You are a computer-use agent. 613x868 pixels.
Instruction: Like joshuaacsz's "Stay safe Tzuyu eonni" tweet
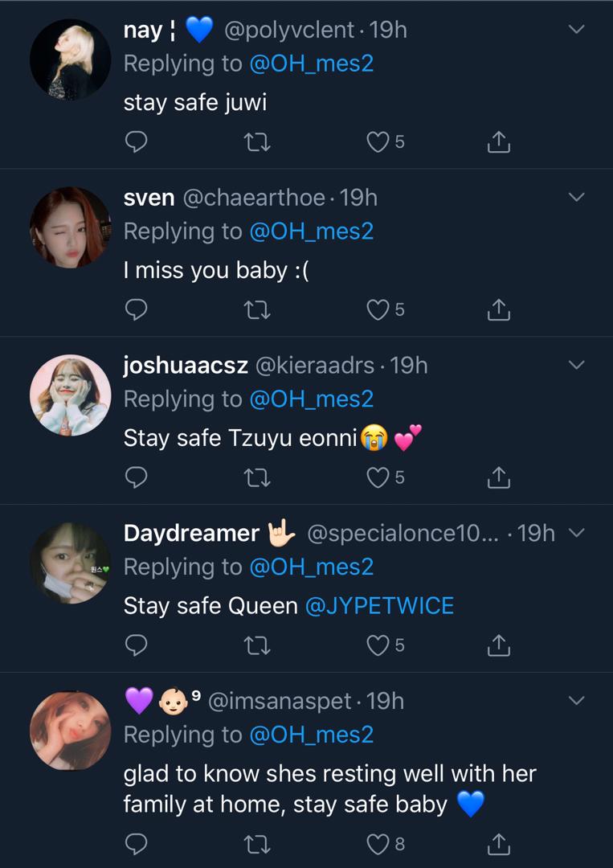tap(378, 478)
